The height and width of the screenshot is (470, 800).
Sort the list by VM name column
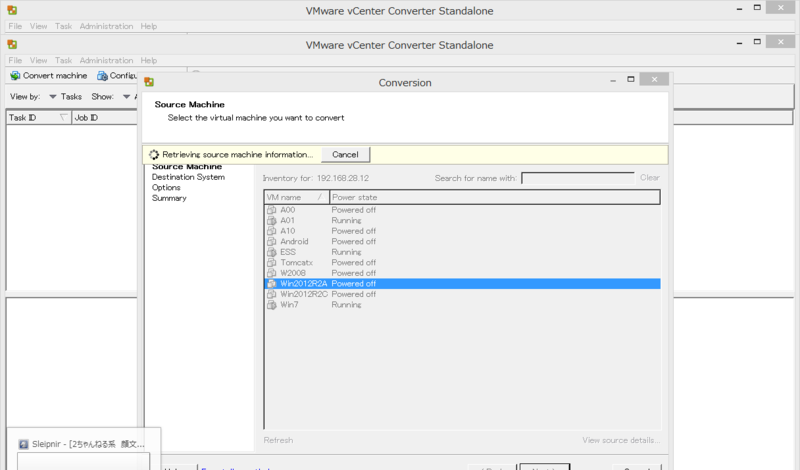coord(296,197)
